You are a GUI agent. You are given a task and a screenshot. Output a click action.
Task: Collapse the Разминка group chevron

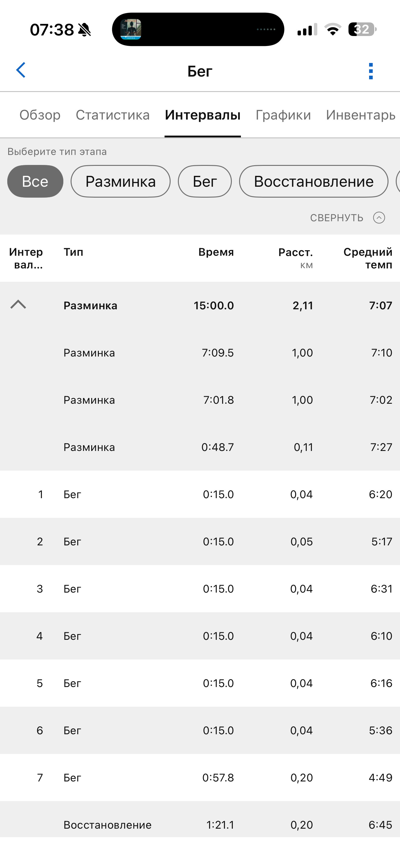click(18, 304)
